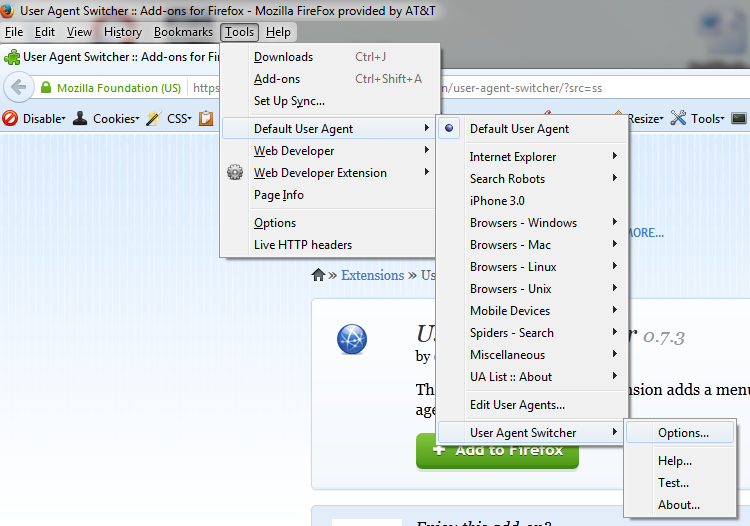Select Help... in User Agent Switcher submenu
The height and width of the screenshot is (526, 750).
(680, 460)
